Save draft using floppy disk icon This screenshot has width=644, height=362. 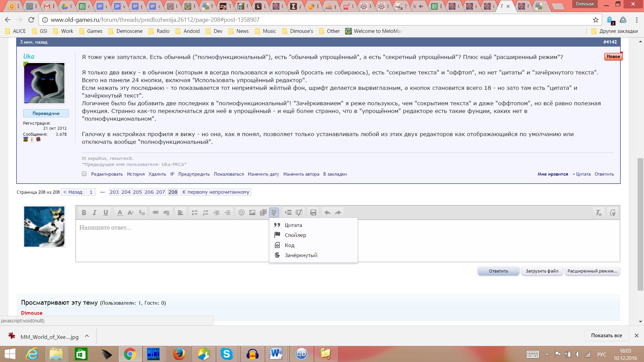(313, 213)
